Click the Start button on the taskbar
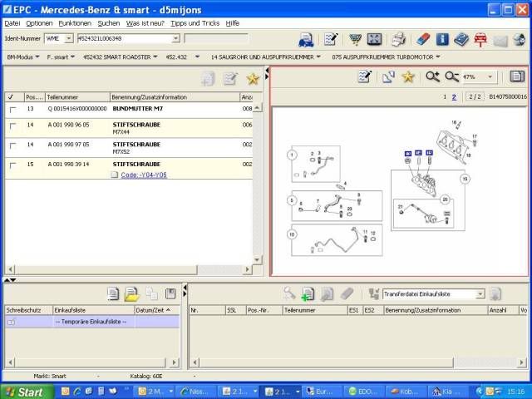This screenshot has height=399, width=532. click(x=27, y=392)
